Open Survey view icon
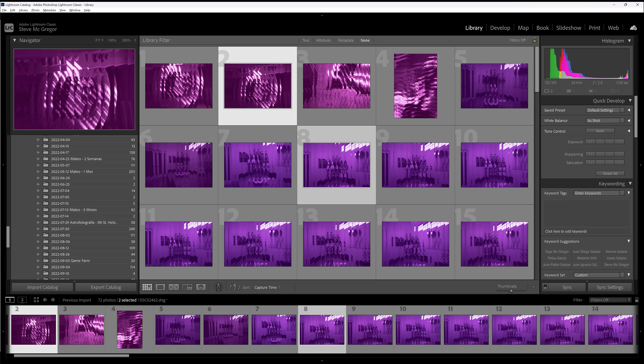The image size is (644, 364). point(187,287)
